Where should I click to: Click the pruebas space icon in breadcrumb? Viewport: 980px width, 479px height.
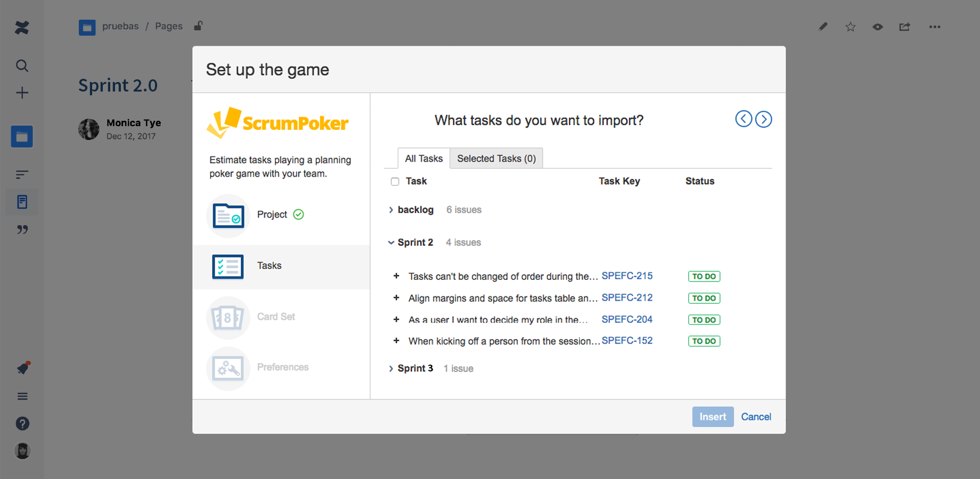[x=87, y=27]
